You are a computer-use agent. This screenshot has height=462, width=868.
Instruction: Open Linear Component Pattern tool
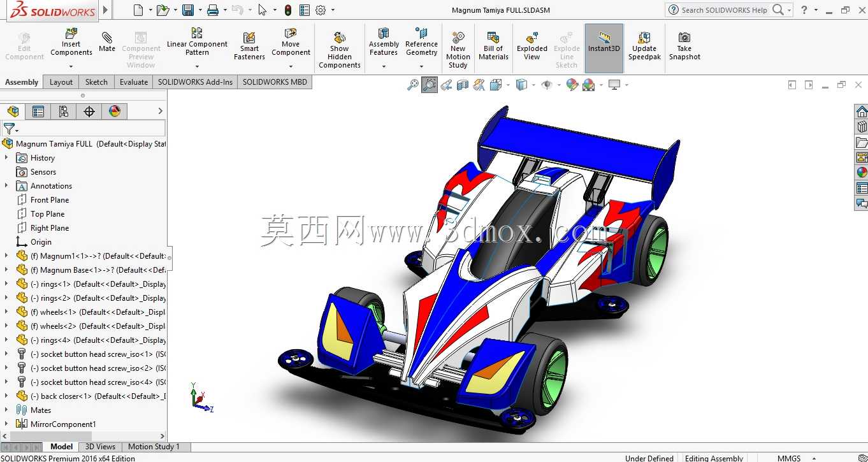(197, 42)
